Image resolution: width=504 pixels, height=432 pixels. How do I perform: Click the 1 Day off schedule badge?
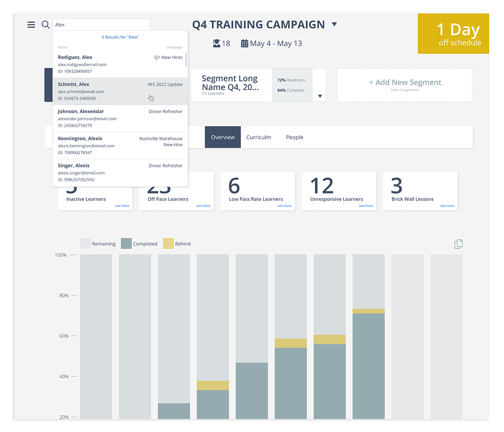[x=453, y=34]
